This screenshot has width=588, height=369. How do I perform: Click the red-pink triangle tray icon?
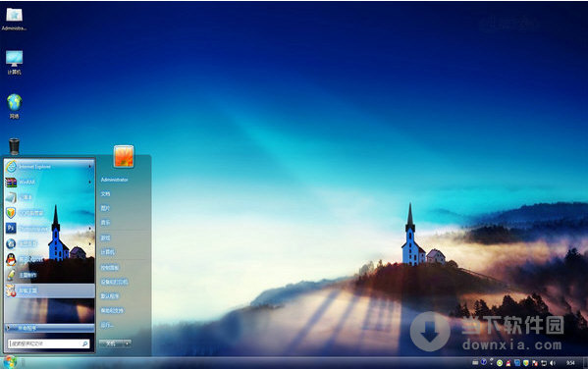[x=508, y=363]
